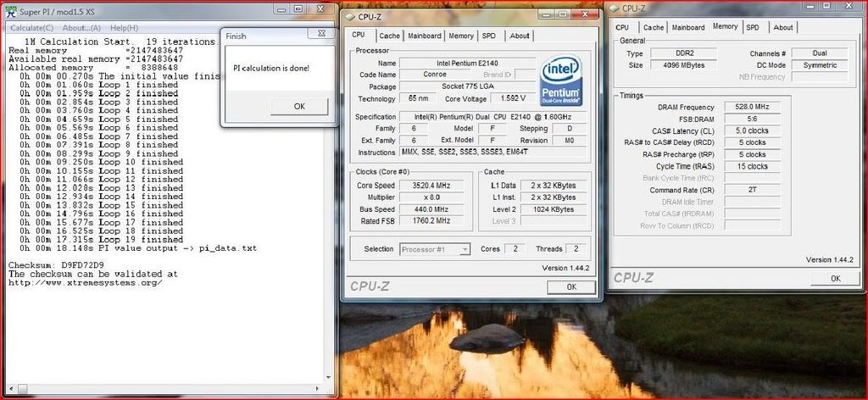Click OK in the Finish dialog
868x400 pixels.
[299, 106]
